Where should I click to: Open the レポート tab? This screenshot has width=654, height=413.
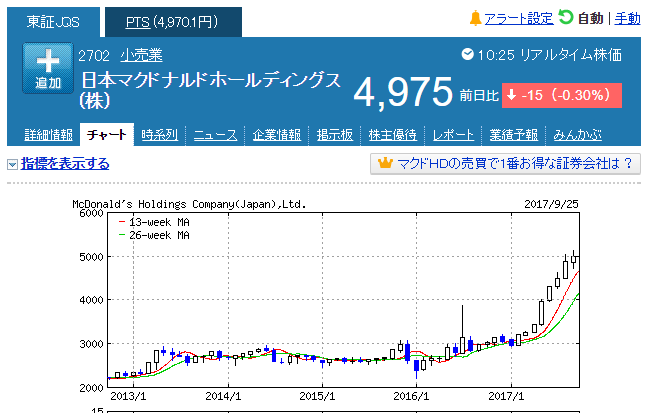tap(453, 135)
